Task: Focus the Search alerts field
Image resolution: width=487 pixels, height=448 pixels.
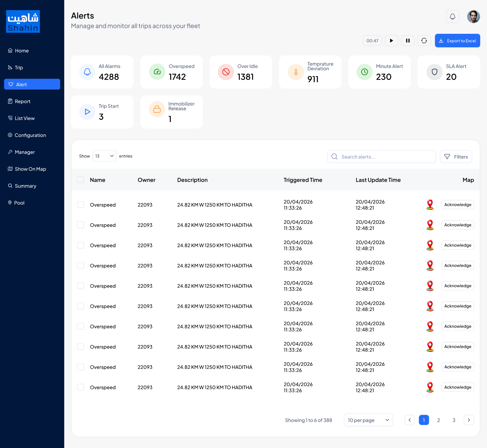Action: 381,157
